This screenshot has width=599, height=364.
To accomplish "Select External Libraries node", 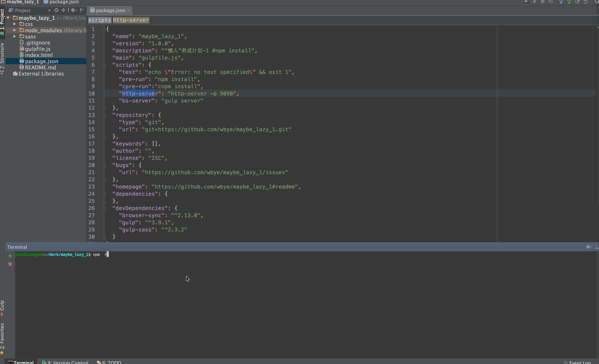I will tap(38, 74).
